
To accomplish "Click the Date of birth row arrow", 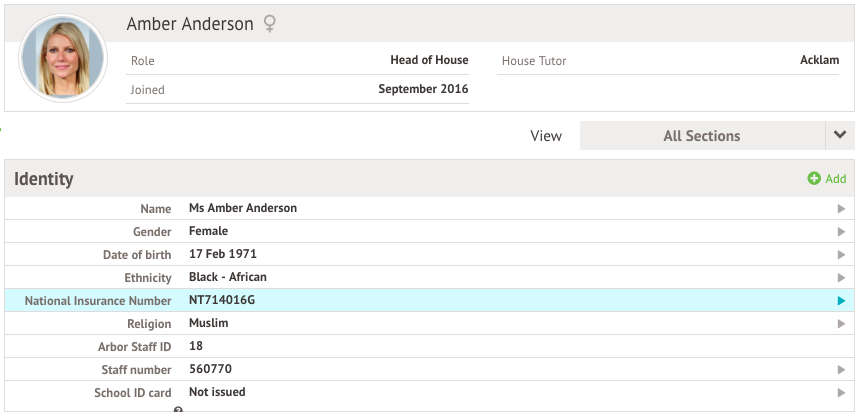I will (x=841, y=255).
